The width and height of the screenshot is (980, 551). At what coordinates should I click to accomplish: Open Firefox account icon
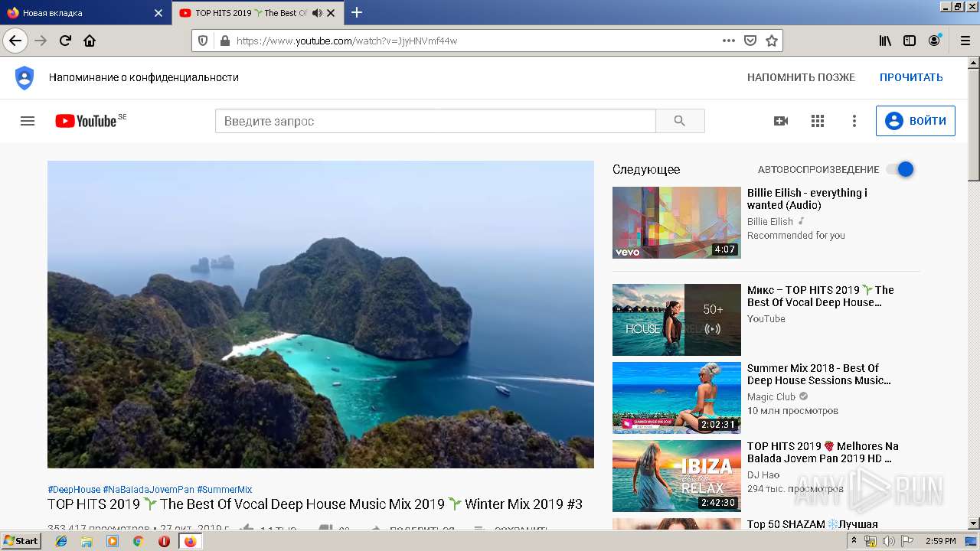point(934,41)
